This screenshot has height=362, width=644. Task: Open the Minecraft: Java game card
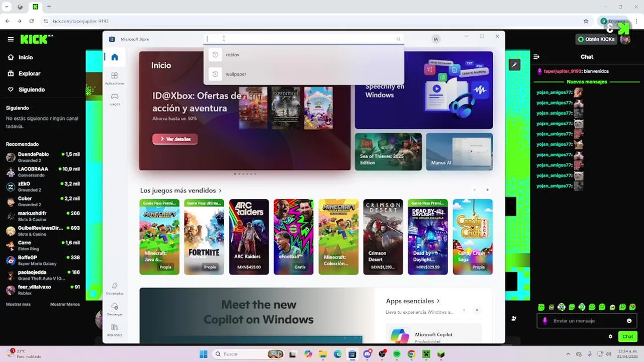pos(159,237)
